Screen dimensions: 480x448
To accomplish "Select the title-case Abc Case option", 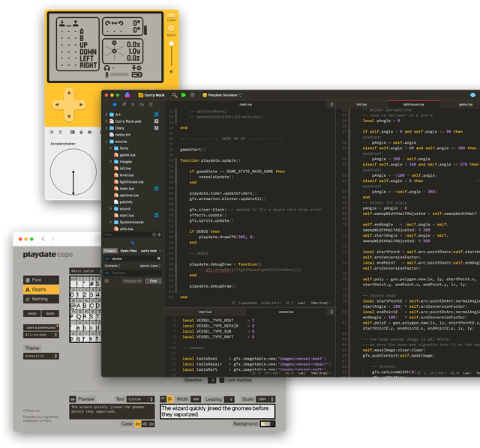I will tap(138, 424).
